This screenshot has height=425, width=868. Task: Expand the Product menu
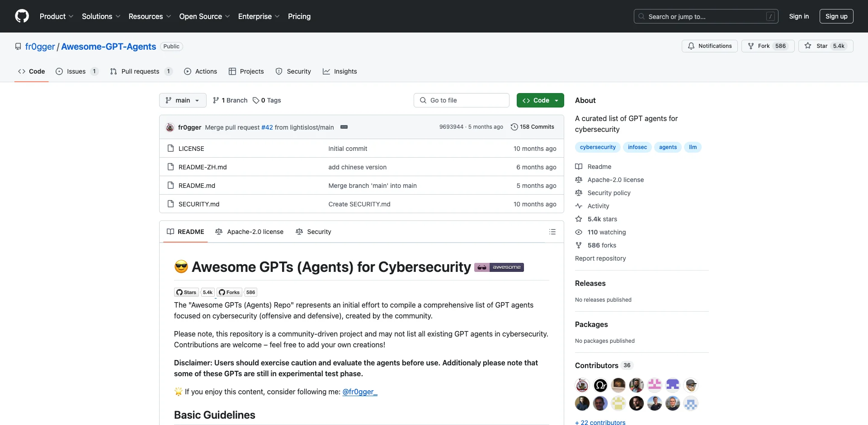pyautogui.click(x=57, y=16)
